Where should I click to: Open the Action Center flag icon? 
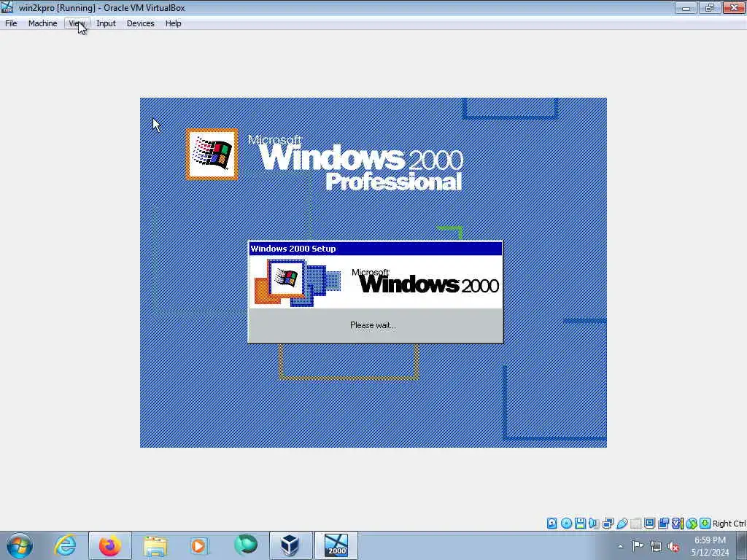click(638, 545)
